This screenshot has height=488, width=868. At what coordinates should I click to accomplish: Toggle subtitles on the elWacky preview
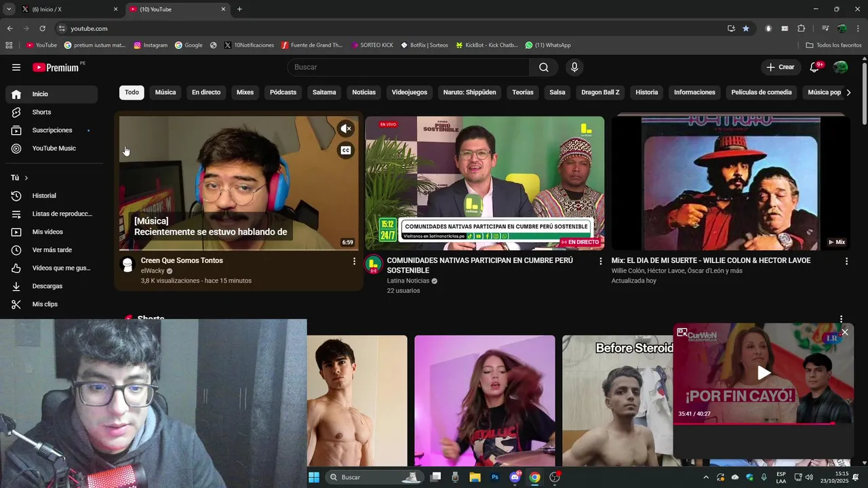pos(346,150)
